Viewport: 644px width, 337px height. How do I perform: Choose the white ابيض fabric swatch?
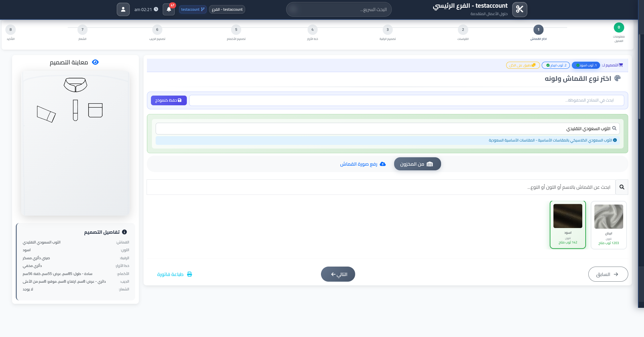click(x=608, y=225)
